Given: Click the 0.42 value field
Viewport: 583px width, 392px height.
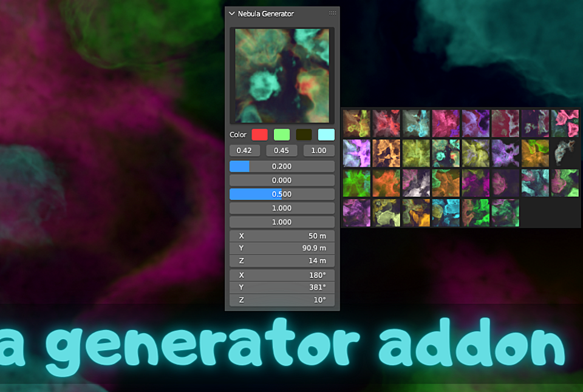Looking at the screenshot, I should 244,150.
